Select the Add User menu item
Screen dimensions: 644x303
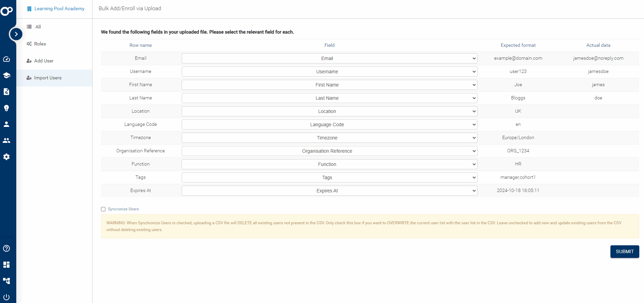[x=44, y=61]
